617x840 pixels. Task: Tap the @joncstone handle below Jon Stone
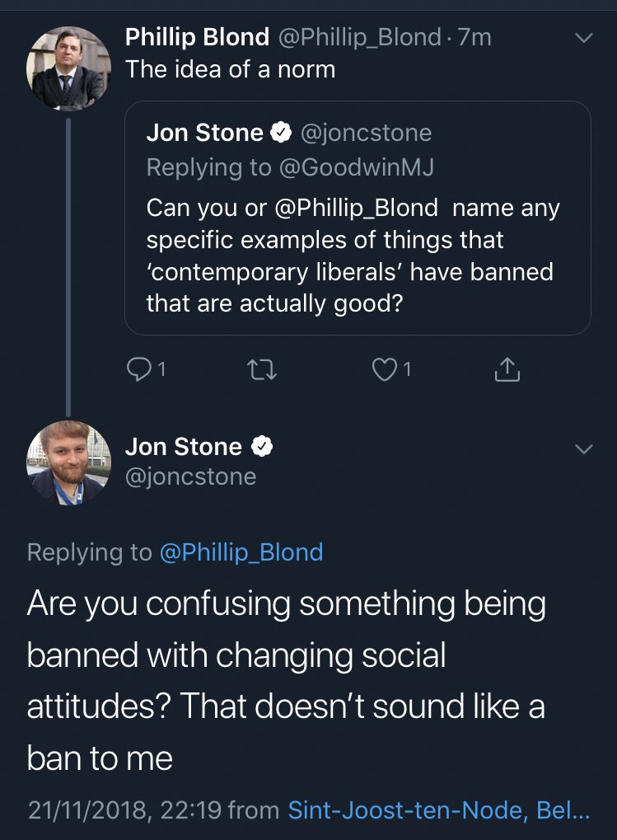(x=190, y=476)
